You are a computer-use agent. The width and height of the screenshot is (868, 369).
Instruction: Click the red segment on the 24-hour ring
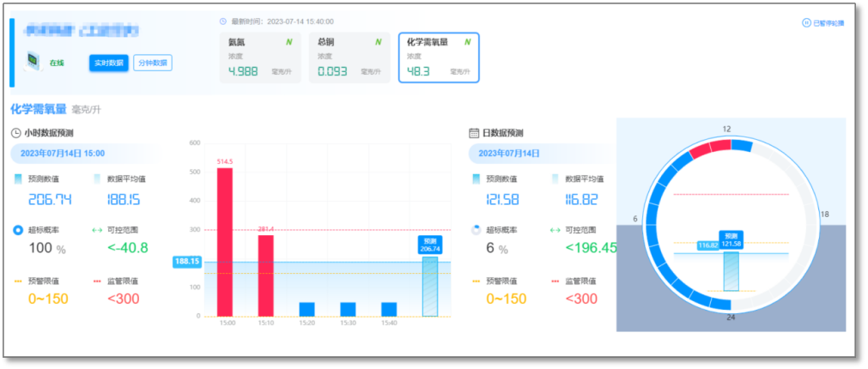(x=710, y=148)
